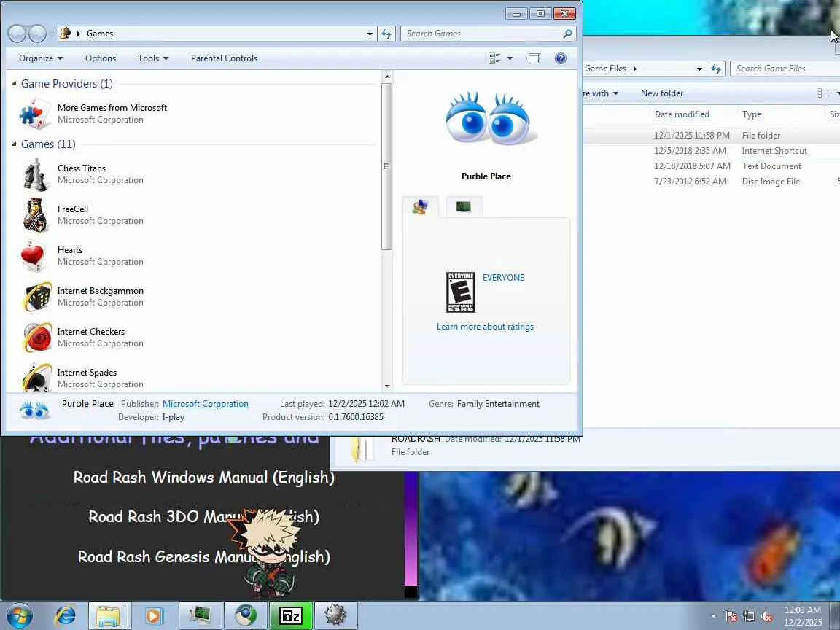
Task: Click the Back navigation button
Action: 17,34
